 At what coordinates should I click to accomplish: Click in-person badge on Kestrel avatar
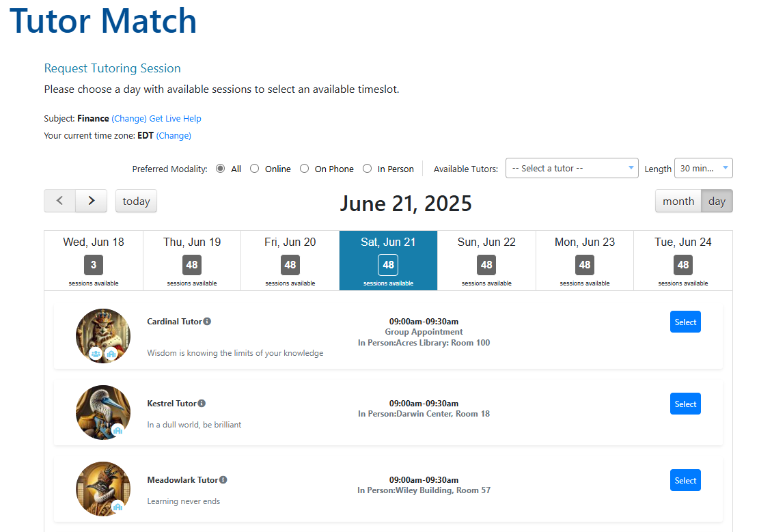coord(118,430)
